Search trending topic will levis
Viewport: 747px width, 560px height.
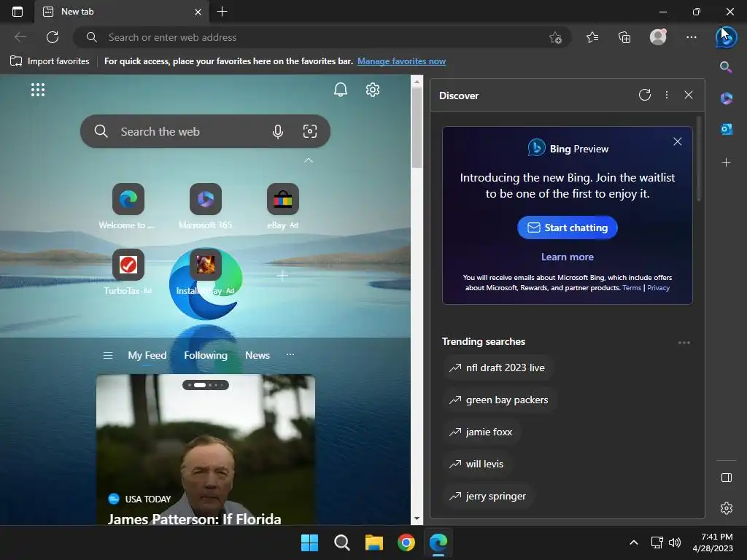click(476, 464)
